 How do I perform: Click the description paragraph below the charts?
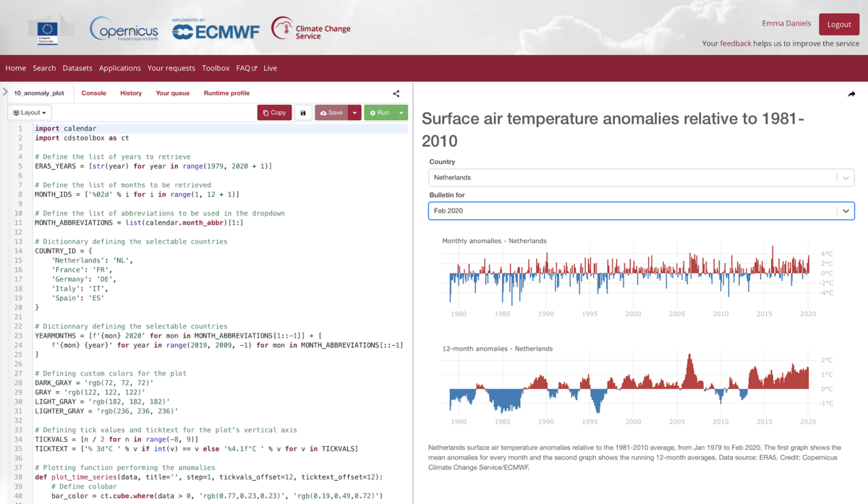637,458
